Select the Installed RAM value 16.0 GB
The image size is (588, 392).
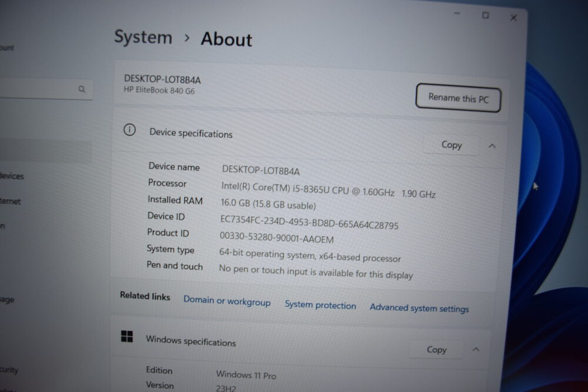pyautogui.click(x=268, y=205)
